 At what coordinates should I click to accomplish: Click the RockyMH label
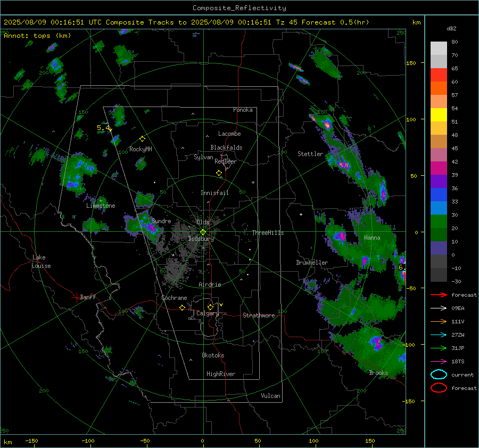[141, 149]
